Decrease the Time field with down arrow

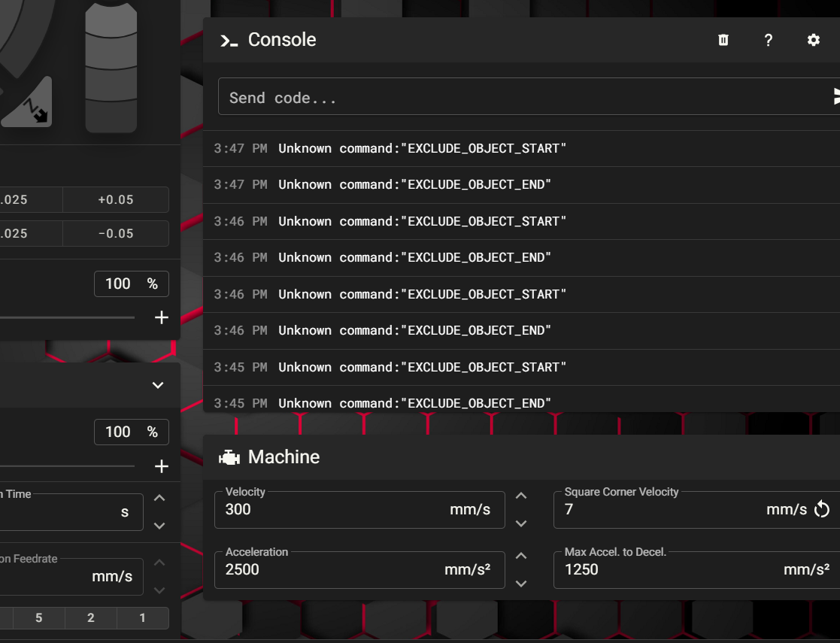[x=159, y=526]
